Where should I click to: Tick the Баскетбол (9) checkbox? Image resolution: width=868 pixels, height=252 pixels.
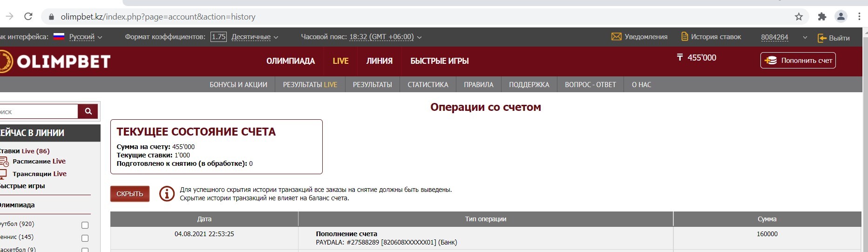coord(85,250)
